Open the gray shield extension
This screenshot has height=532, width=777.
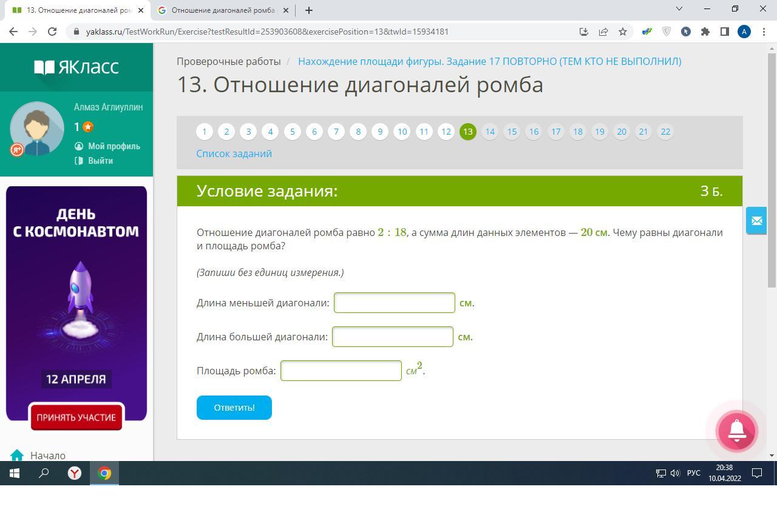tap(667, 32)
